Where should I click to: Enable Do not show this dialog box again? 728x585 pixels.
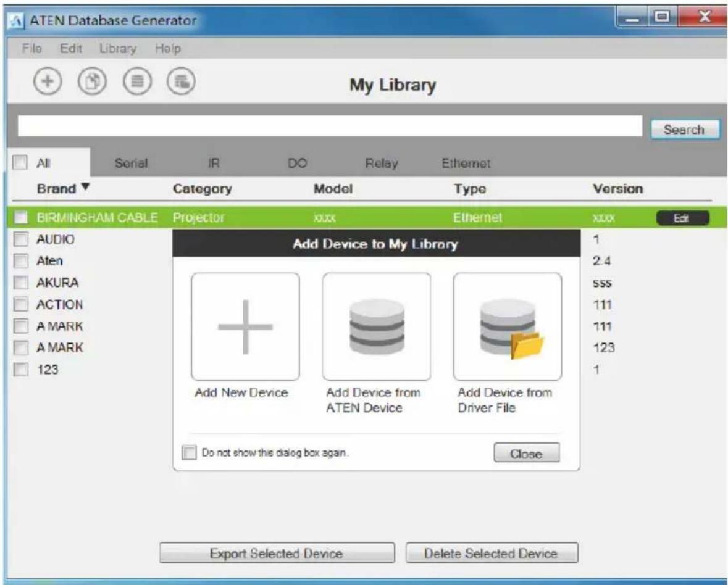point(189,452)
